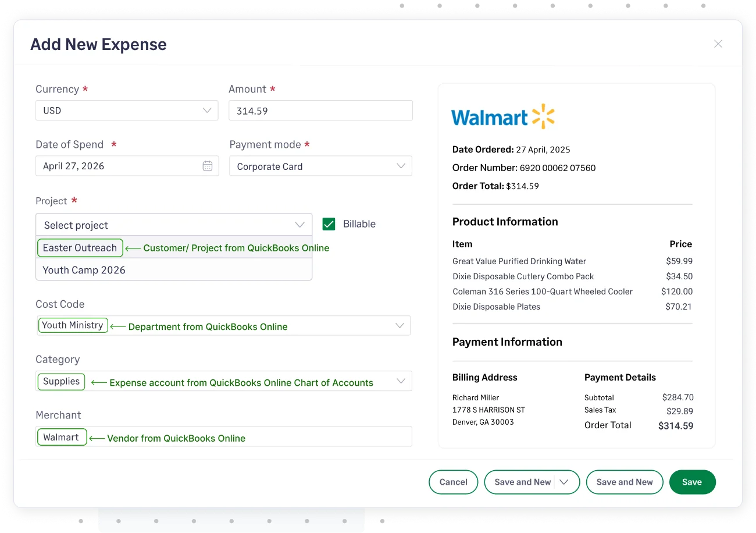Toggle the Billable checkbox off
Viewport: 756px width, 533px height.
[329, 223]
